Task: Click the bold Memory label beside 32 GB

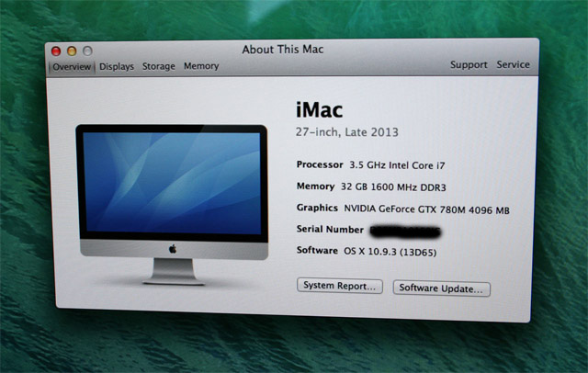Action: (x=315, y=186)
